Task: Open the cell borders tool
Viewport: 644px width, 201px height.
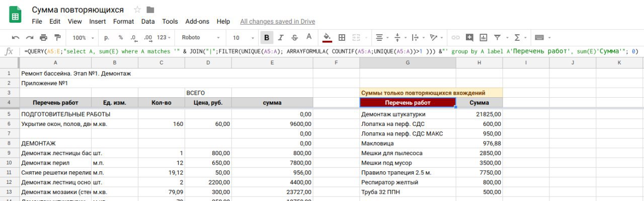Action: [x=342, y=37]
